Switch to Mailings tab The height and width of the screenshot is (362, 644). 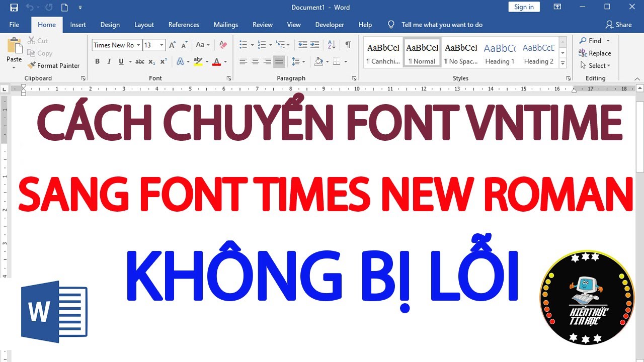pyautogui.click(x=226, y=25)
